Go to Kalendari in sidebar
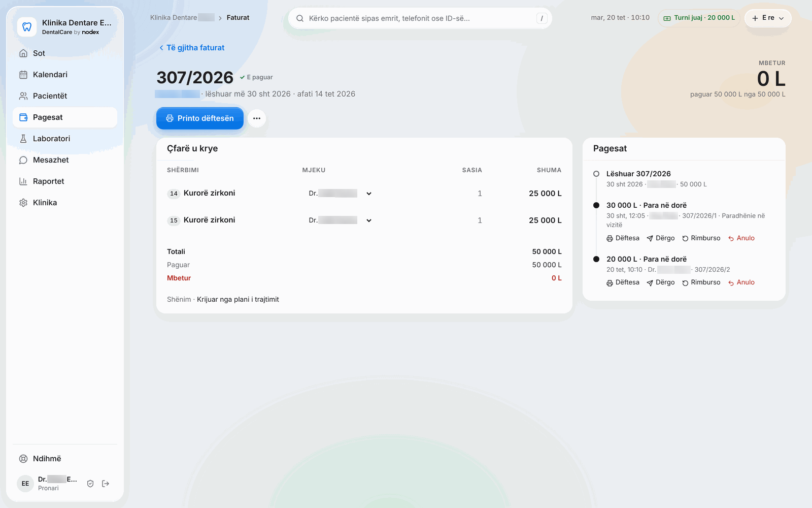Screen dimensions: 812x508 (65, 75)
